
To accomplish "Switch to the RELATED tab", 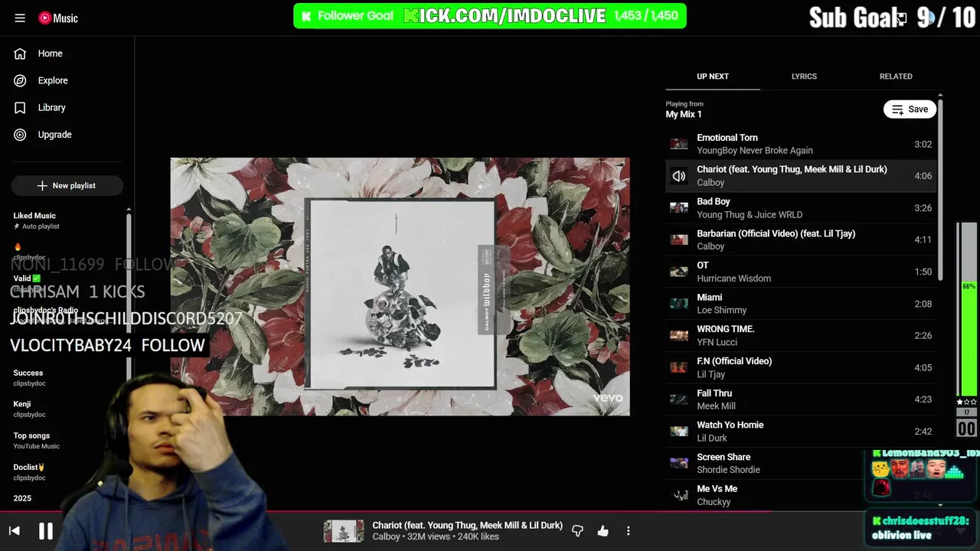I will (x=896, y=77).
